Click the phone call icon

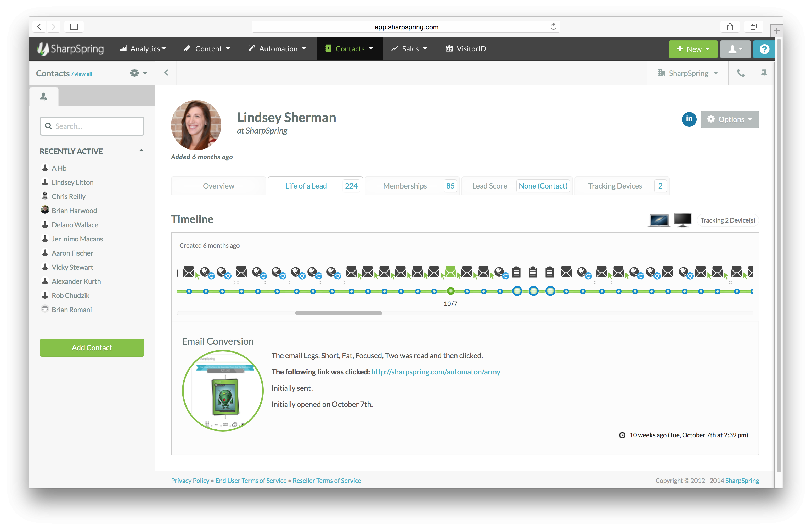[741, 73]
